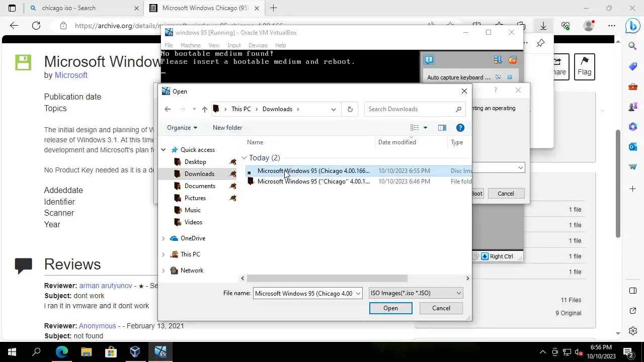Open Windows Start menu

[12, 352]
